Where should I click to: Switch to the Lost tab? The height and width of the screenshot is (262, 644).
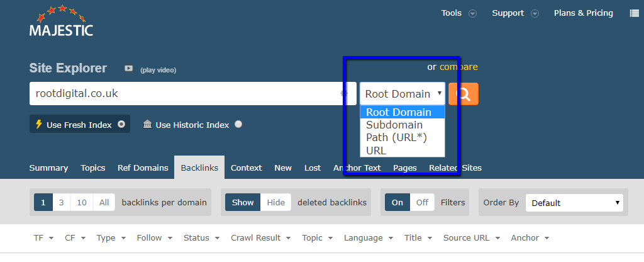(313, 168)
